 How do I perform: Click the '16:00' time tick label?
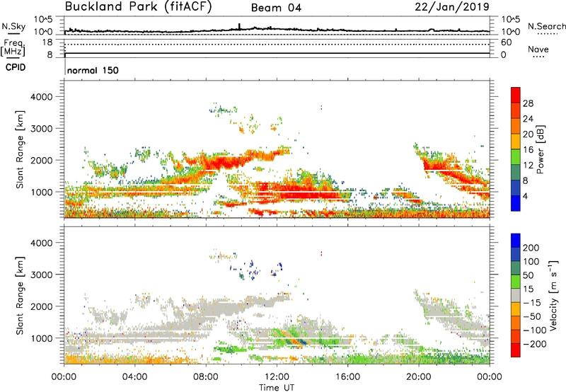click(347, 377)
